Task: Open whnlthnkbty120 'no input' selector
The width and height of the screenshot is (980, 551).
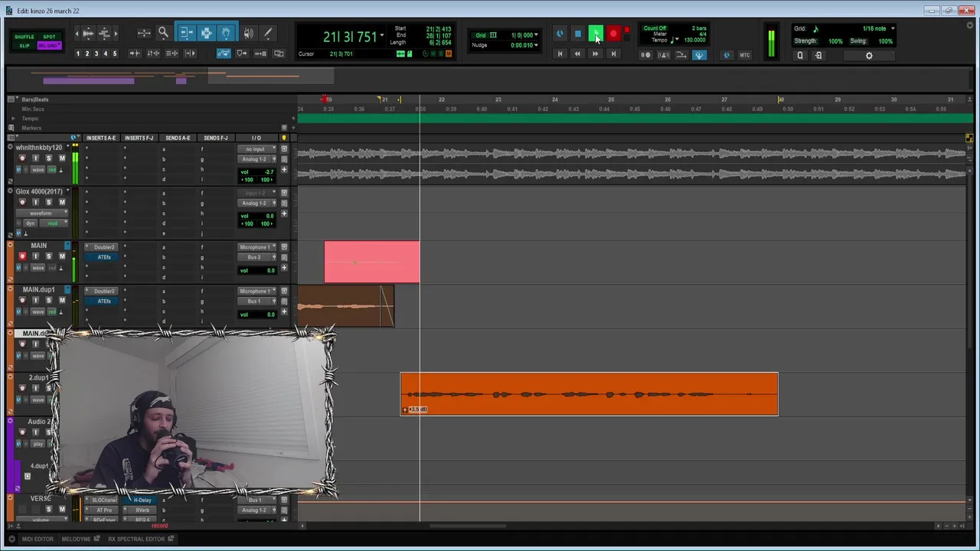Action: (256, 149)
